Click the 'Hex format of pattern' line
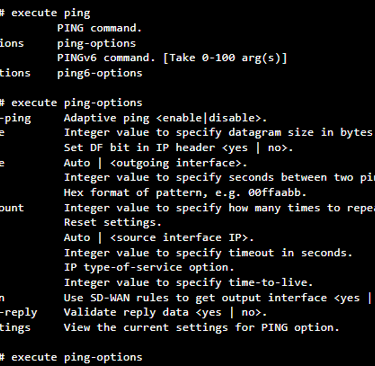Image resolution: width=375 pixels, height=366 pixels. point(185,193)
